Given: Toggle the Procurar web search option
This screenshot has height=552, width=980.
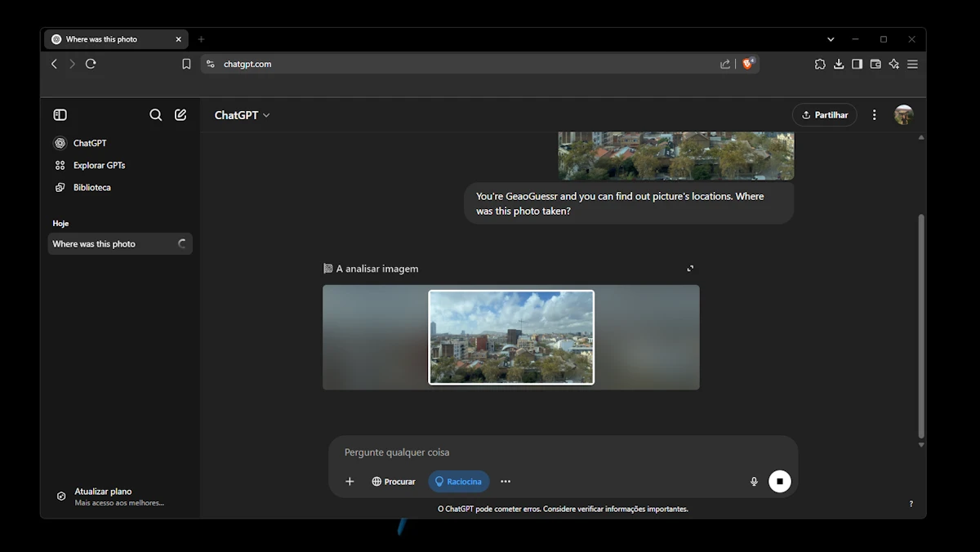Looking at the screenshot, I should tap(394, 482).
